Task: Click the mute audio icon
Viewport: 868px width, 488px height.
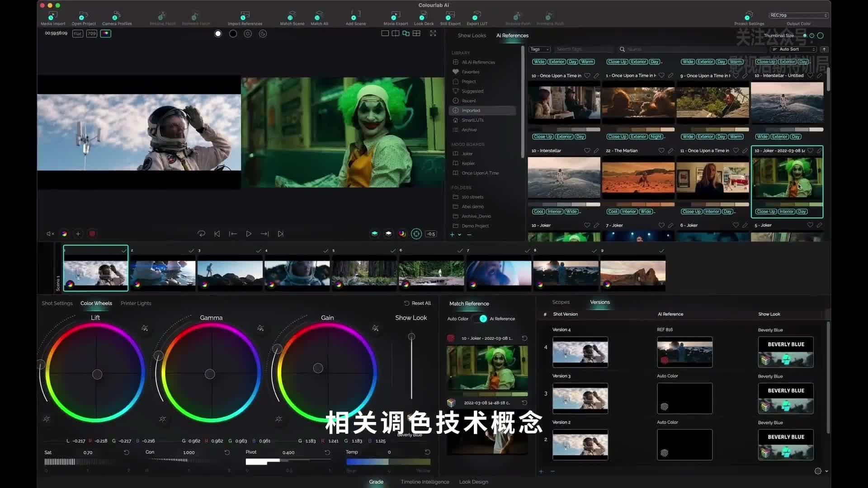Action: [50, 234]
